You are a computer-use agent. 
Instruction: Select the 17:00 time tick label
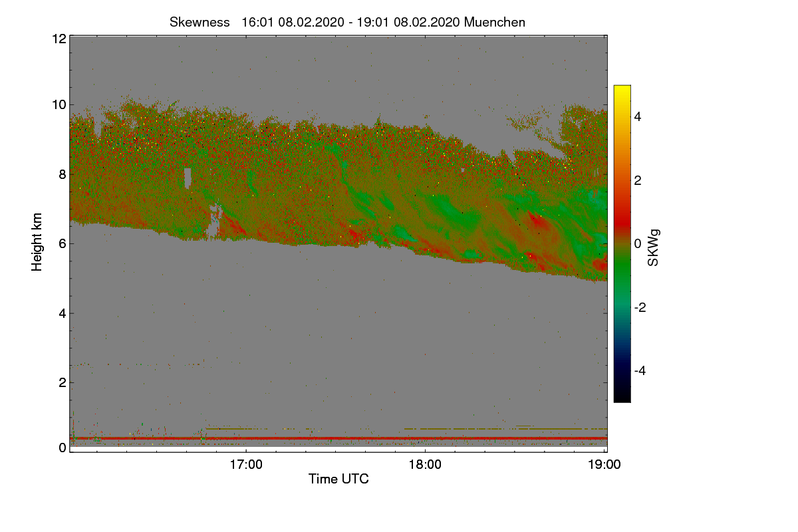pyautogui.click(x=246, y=464)
